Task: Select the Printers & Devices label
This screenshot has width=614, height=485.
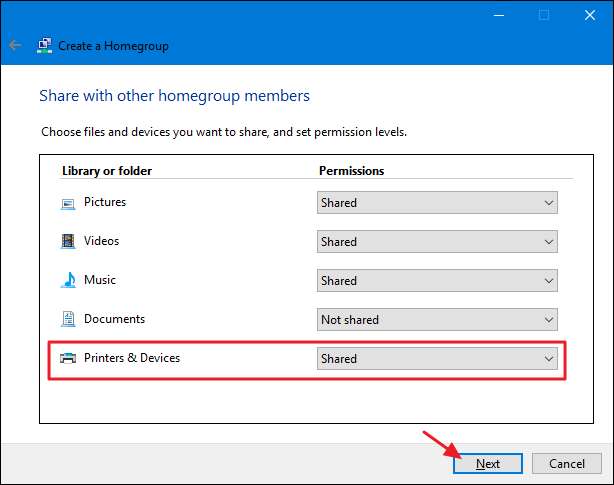Action: click(132, 358)
